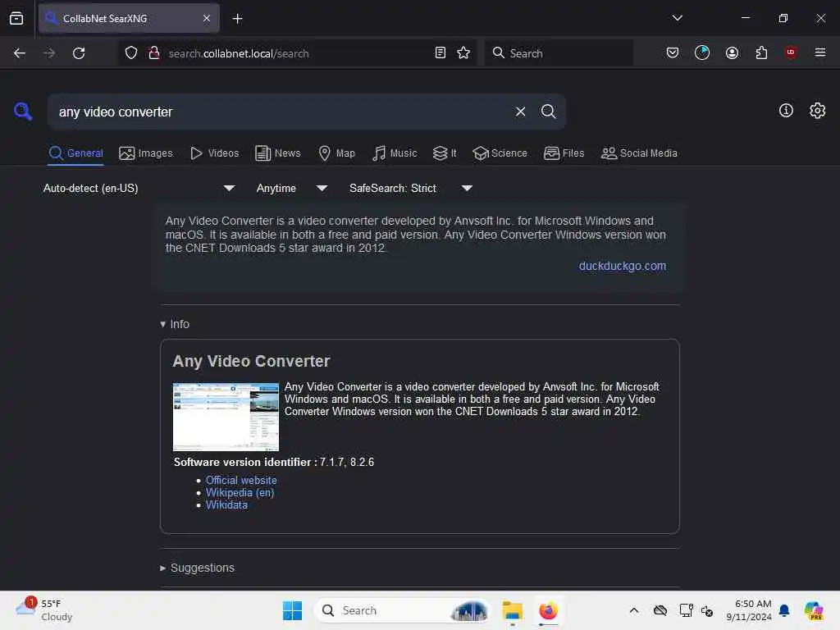Open the Firefox application menu
Screen dimensions: 840x630
pos(819,52)
